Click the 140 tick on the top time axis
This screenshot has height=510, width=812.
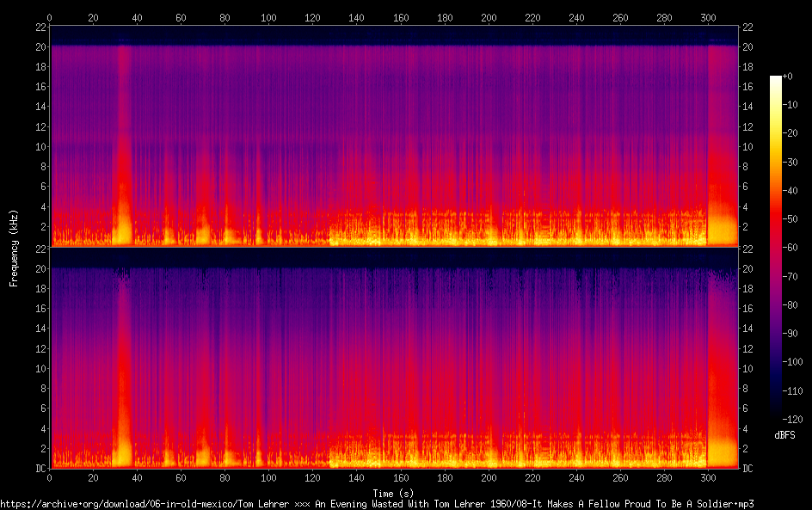357,17
